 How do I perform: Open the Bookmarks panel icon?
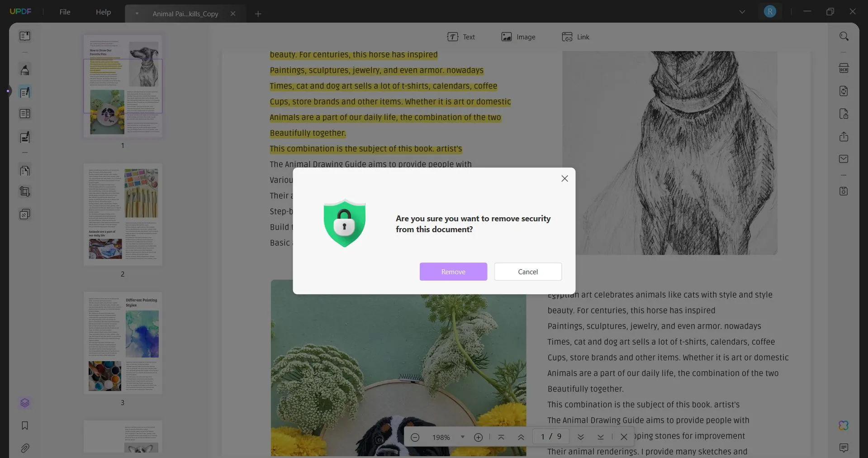pos(25,425)
